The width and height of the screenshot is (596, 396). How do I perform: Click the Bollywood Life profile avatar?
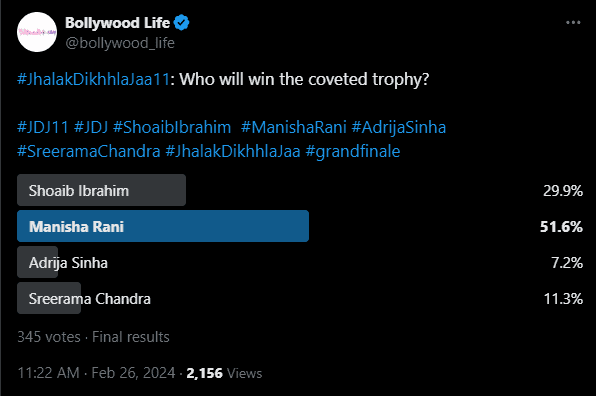(x=37, y=32)
